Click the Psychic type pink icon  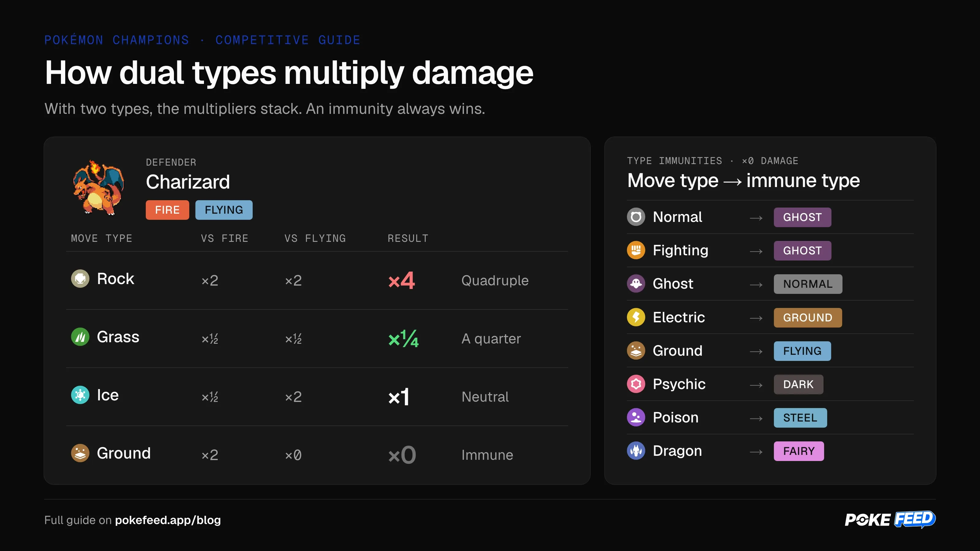[636, 384]
